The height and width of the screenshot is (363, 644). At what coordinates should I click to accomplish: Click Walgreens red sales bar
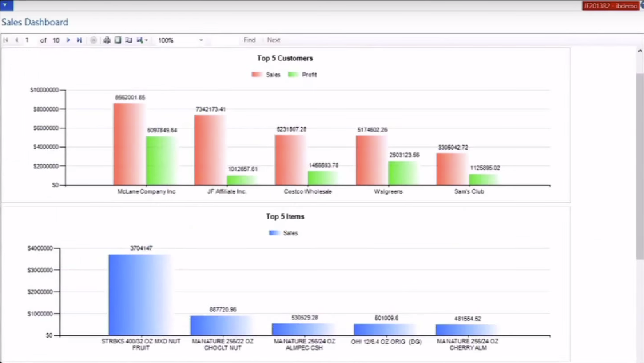[372, 160]
